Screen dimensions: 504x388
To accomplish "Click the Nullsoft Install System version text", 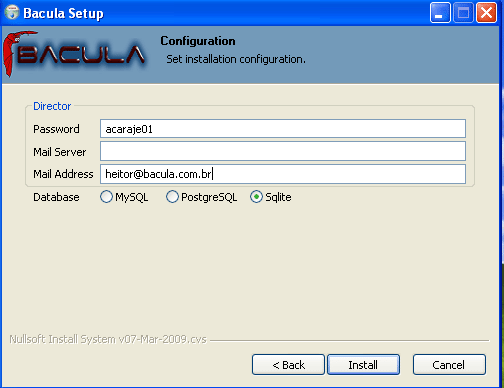I will pyautogui.click(x=108, y=339).
